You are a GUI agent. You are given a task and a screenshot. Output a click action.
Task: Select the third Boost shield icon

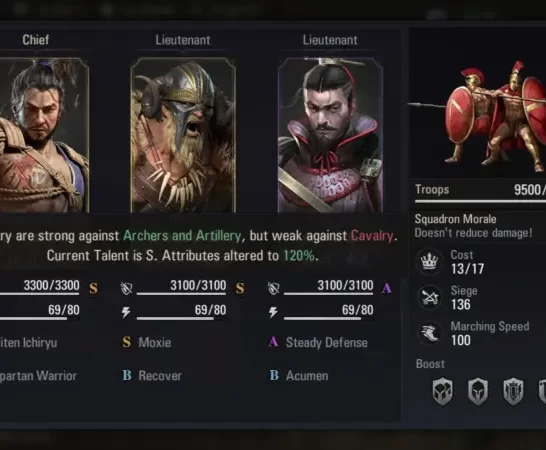point(513,391)
